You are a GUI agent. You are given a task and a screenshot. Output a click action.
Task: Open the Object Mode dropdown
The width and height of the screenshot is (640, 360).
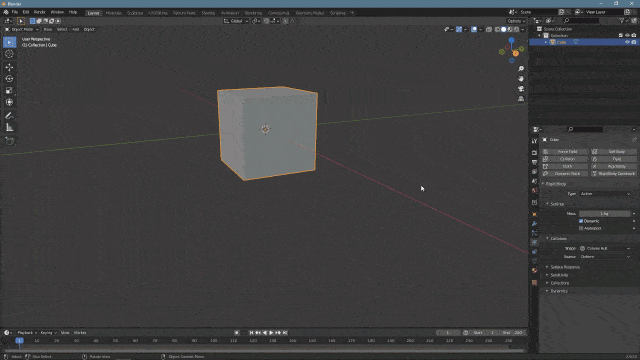coord(22,29)
